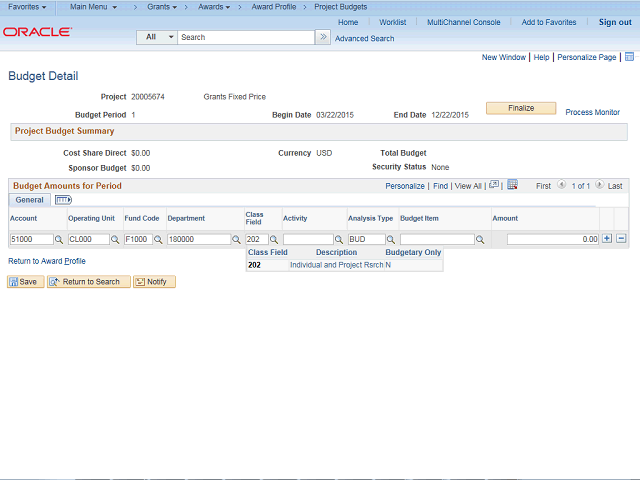Select class field 202 suggestion row
This screenshot has width=640, height=480.
[x=344, y=265]
